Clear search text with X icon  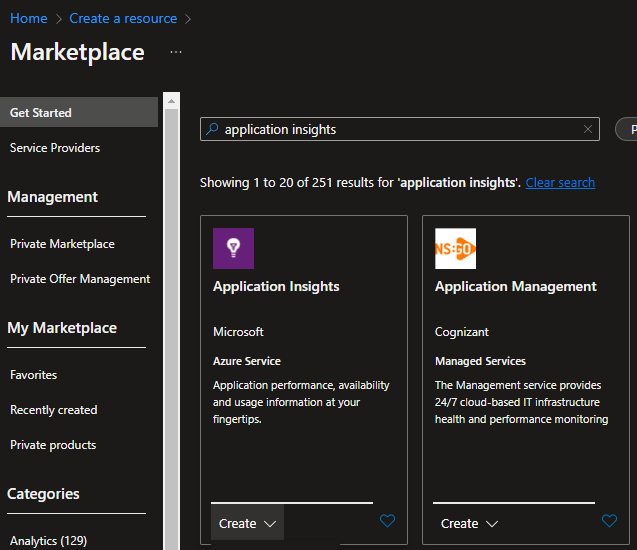[588, 129]
